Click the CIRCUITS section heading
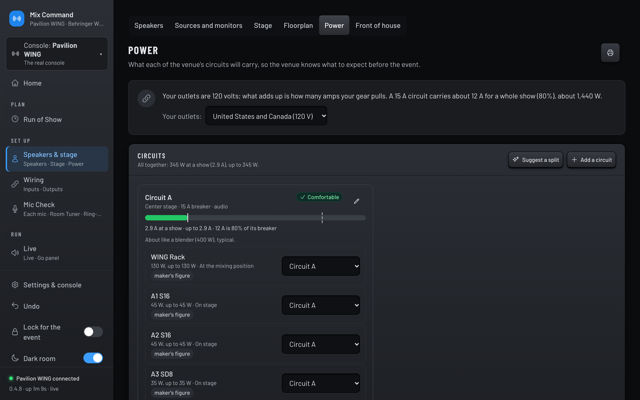 (x=151, y=156)
